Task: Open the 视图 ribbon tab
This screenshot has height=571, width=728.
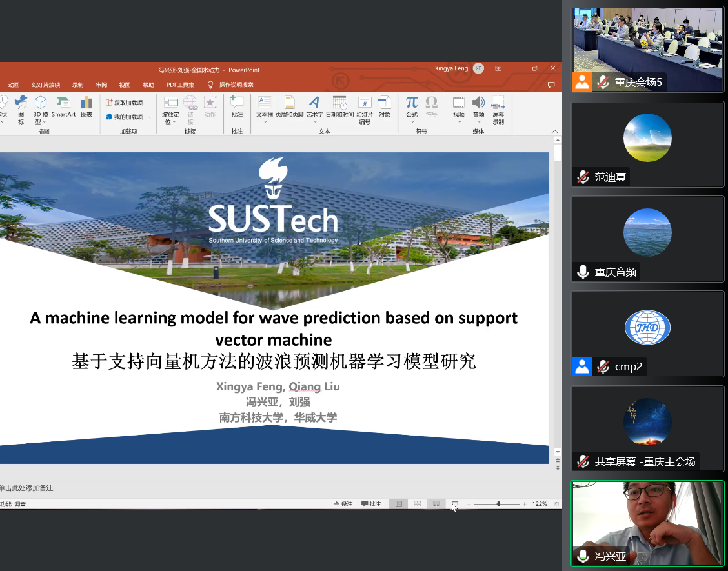Action: (x=125, y=85)
